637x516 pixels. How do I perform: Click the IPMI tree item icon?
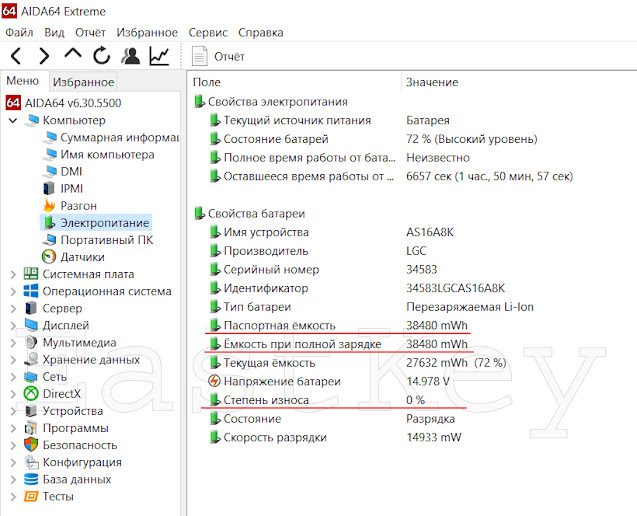pos(49,189)
